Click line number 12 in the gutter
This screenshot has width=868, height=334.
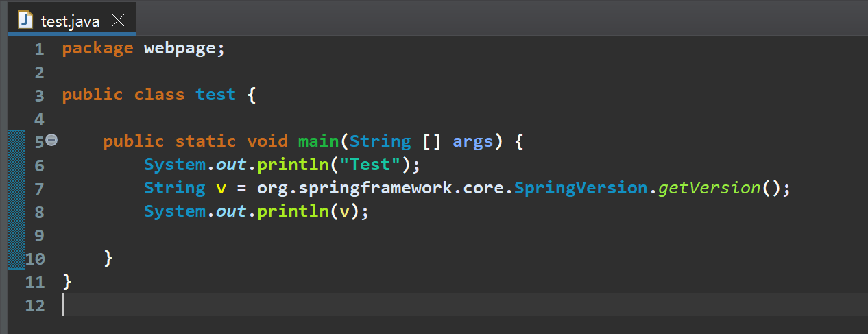(34, 305)
